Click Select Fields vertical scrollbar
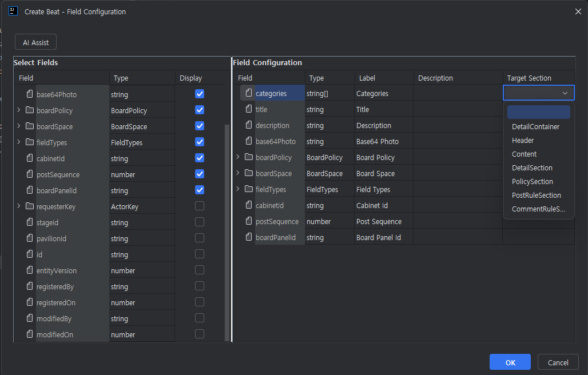 (x=227, y=232)
